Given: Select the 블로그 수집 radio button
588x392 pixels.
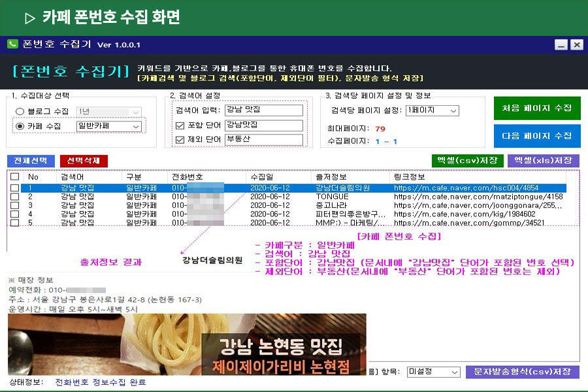Looking at the screenshot, I should pos(20,112).
